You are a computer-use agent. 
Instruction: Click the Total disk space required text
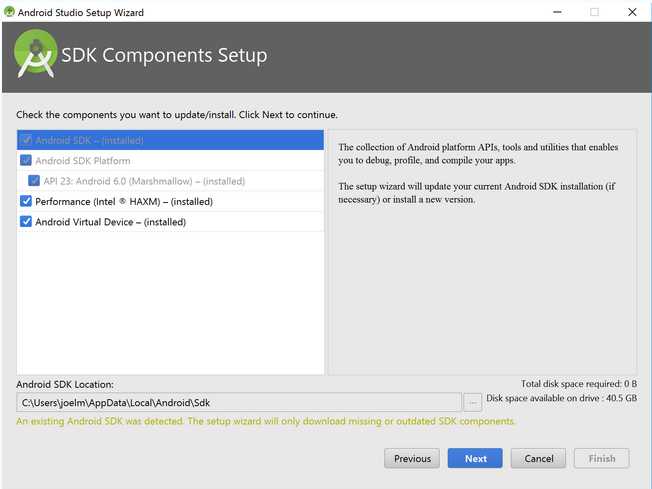pos(579,383)
